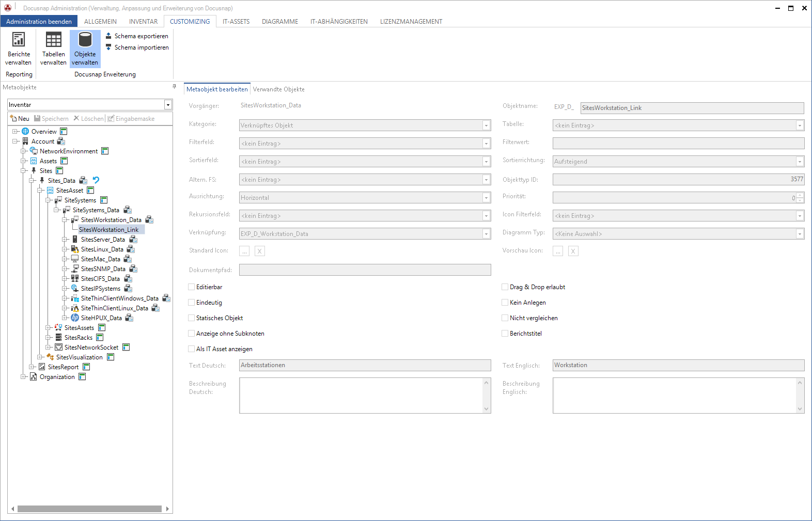The width and height of the screenshot is (812, 521).
Task: Switch to DIAGRAMME tab
Action: (x=280, y=22)
